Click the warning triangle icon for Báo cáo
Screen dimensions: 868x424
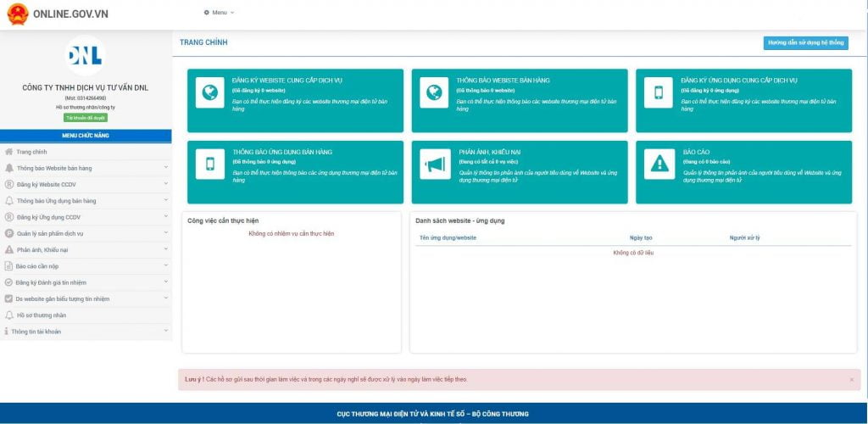click(x=659, y=164)
